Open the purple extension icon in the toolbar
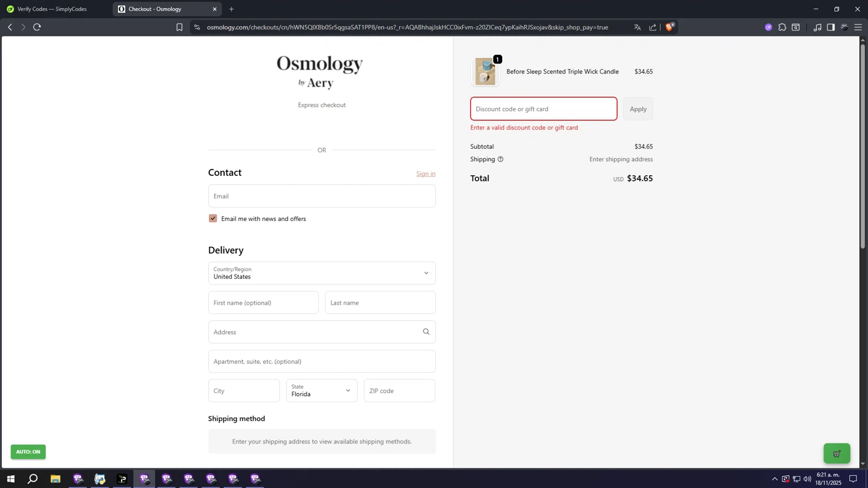Image resolution: width=868 pixels, height=488 pixels. pyautogui.click(x=768, y=27)
